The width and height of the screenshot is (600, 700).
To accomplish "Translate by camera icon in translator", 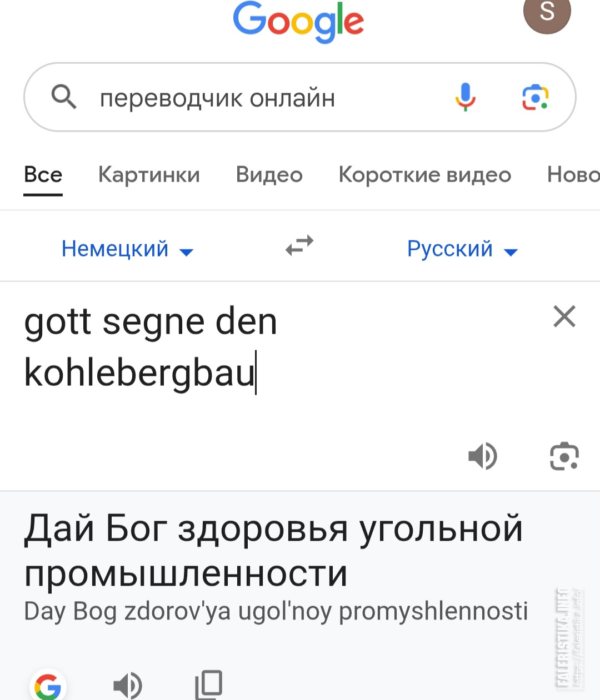I will point(564,456).
